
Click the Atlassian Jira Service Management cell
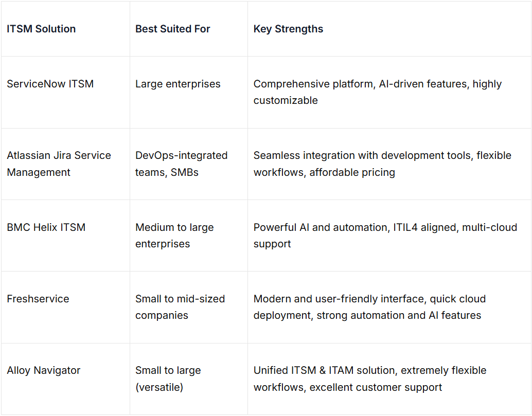[59, 164]
